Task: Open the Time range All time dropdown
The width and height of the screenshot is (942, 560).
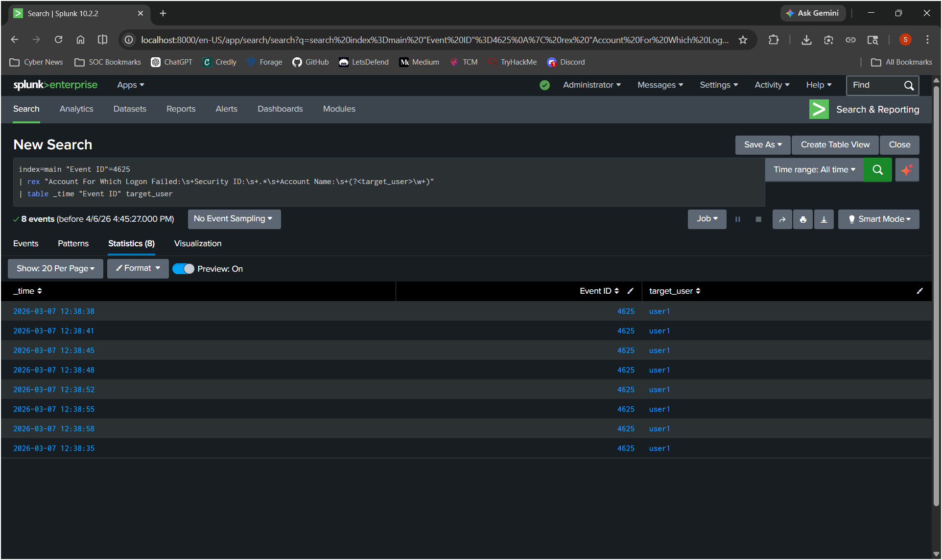Action: coord(814,170)
